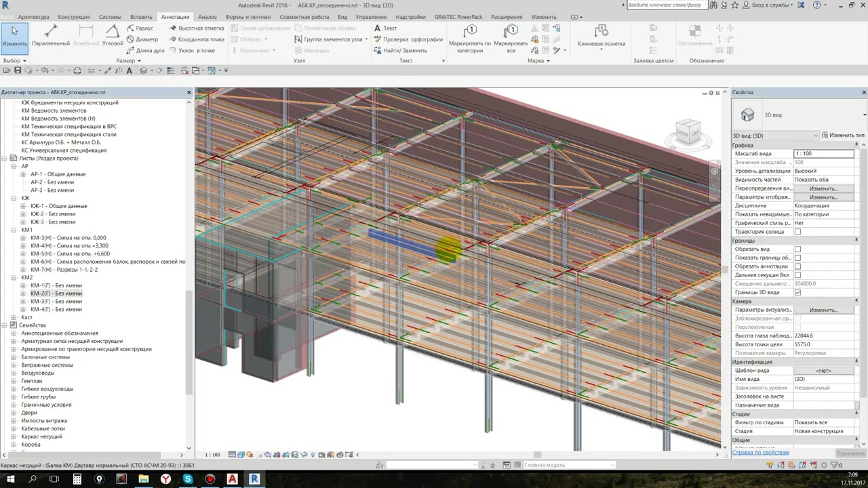Collapse the Листы (Раздел проекта) node

5,158
